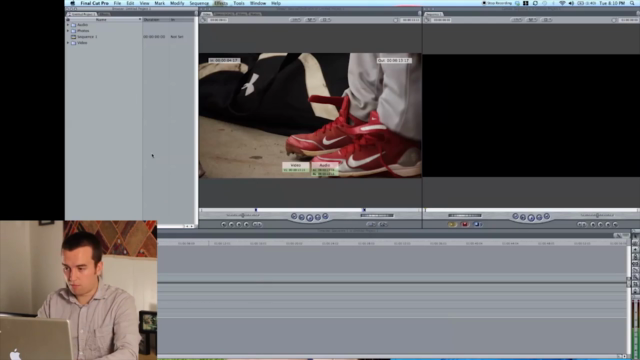Open the Effects menu

tap(221, 3)
